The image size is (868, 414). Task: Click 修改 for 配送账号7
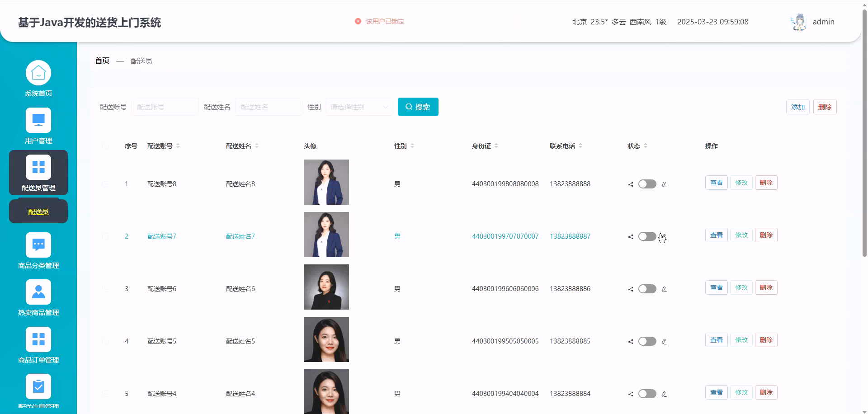pyautogui.click(x=741, y=235)
